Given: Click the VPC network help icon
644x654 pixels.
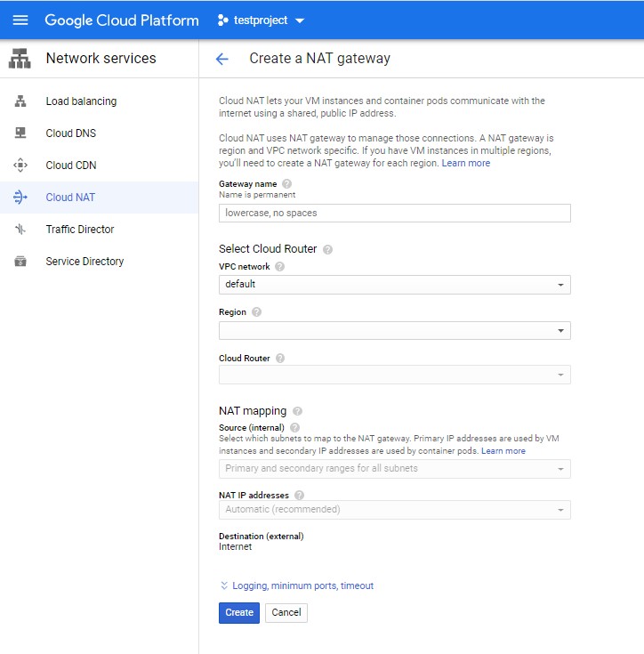Looking at the screenshot, I should pyautogui.click(x=279, y=267).
